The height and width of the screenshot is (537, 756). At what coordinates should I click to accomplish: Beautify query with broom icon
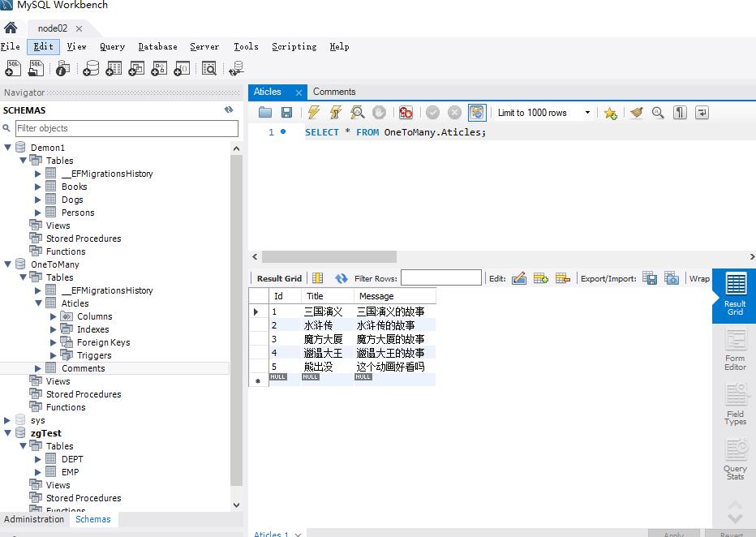(x=637, y=113)
